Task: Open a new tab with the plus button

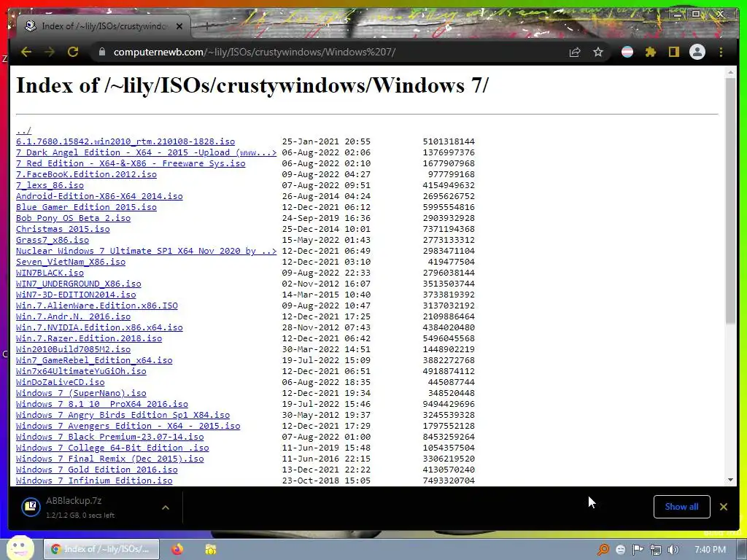Action: coord(206,26)
